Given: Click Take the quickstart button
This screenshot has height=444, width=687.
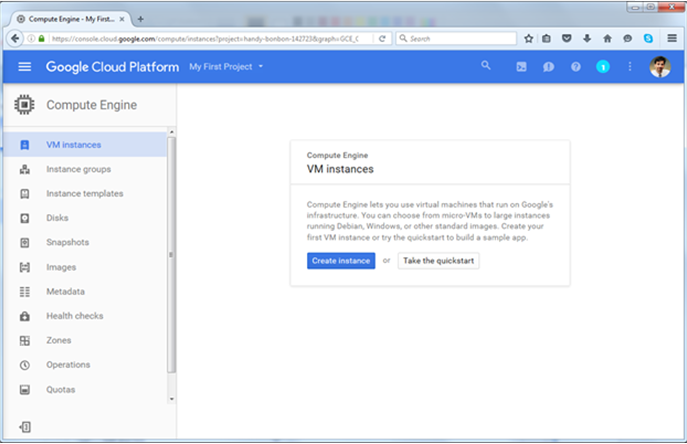Looking at the screenshot, I should click(x=438, y=261).
